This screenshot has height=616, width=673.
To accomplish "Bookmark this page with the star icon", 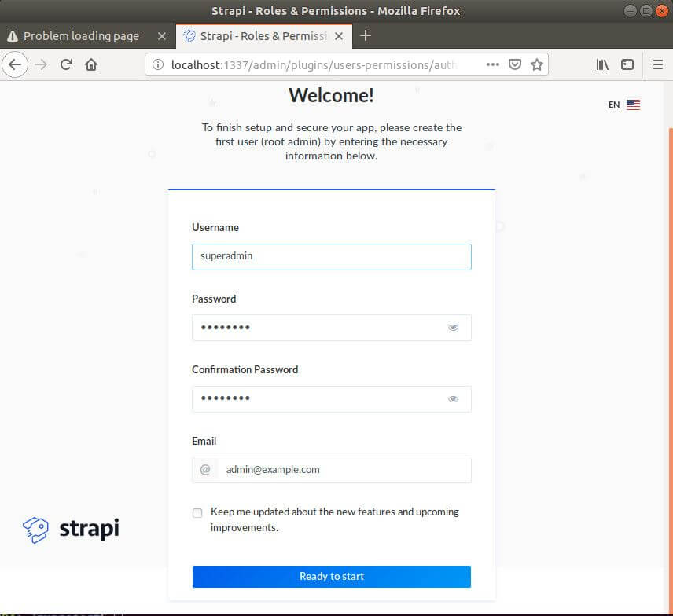I will tap(537, 64).
